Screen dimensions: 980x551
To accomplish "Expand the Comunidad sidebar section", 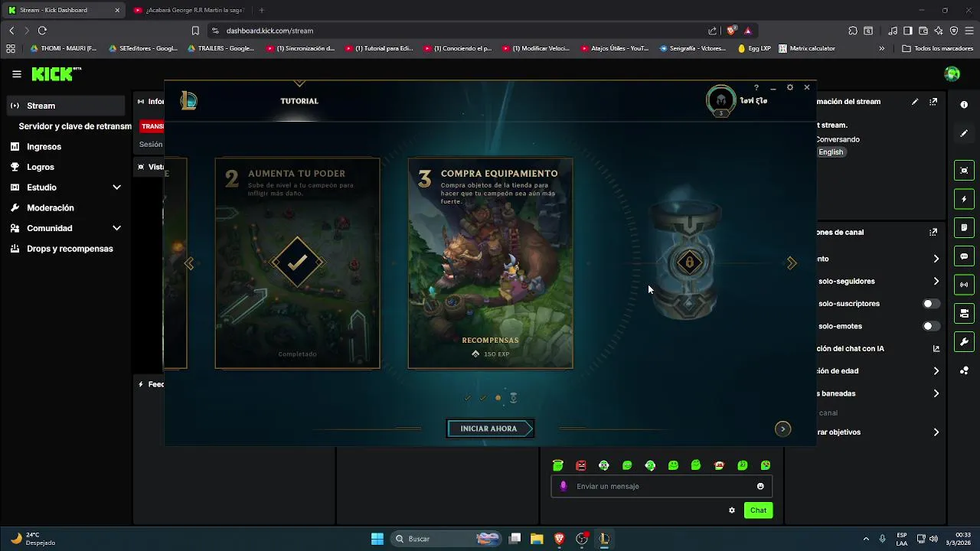I will [x=116, y=228].
